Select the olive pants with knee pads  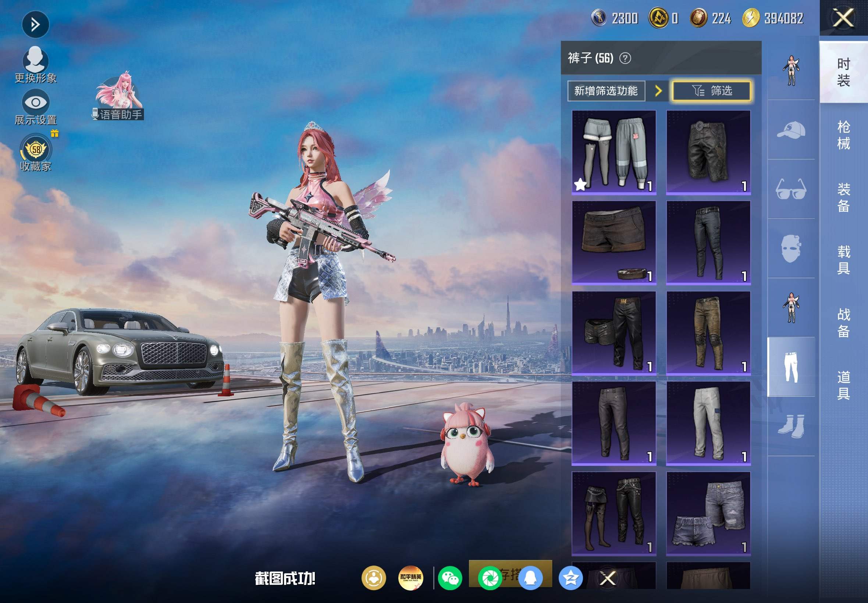708,333
